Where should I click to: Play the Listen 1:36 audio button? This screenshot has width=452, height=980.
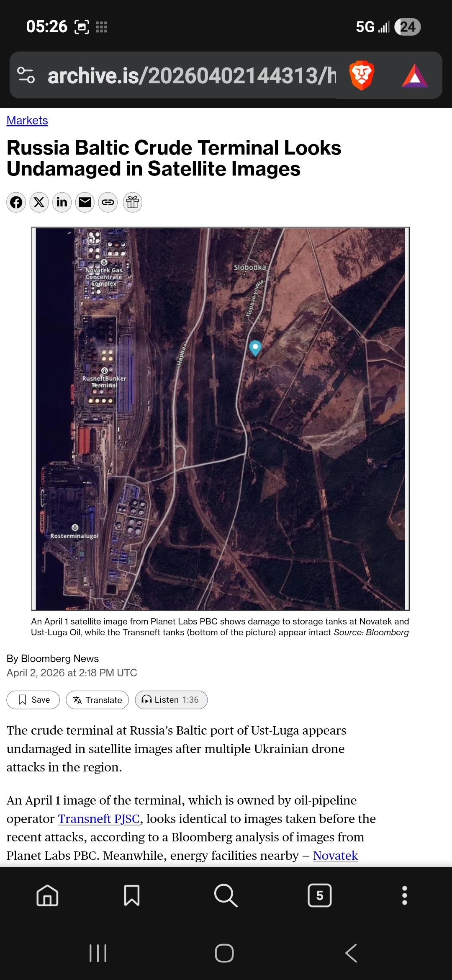171,700
